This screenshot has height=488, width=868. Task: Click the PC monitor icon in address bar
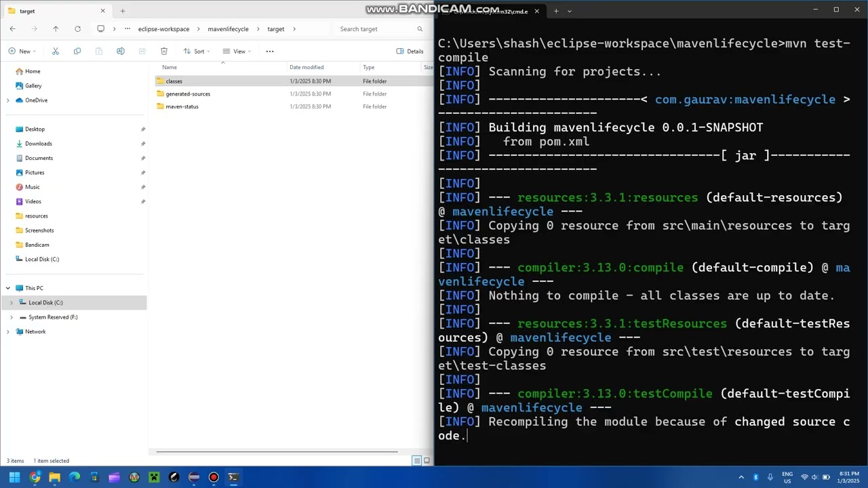[x=100, y=29]
